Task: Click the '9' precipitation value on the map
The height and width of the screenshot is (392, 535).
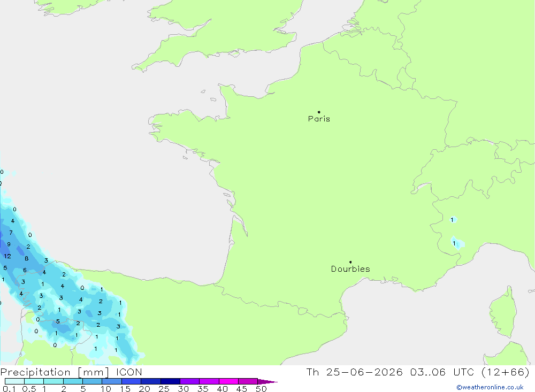Action: tap(9, 244)
